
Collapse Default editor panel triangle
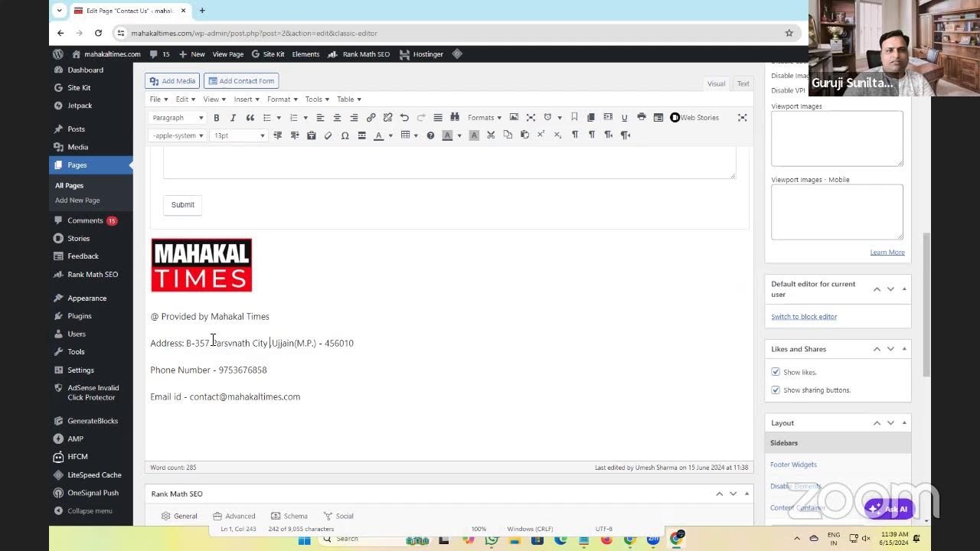click(x=904, y=289)
